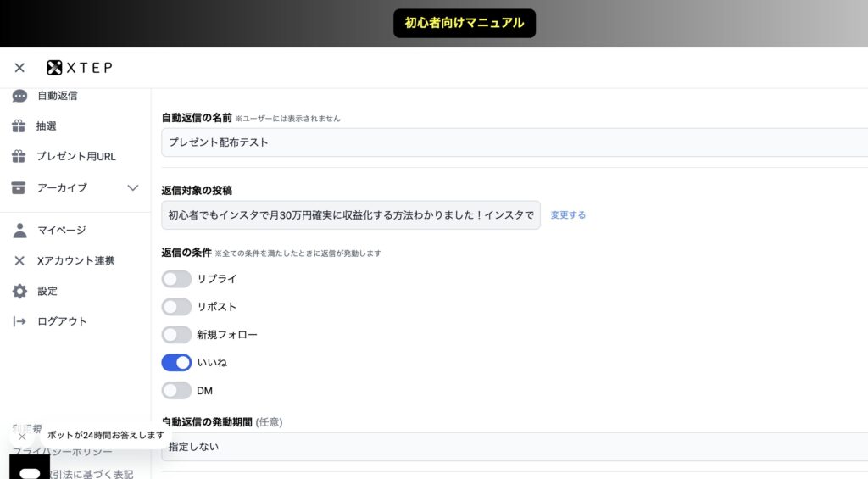The height and width of the screenshot is (479, 868).
Task: Click the マイページ person icon
Action: (19, 230)
